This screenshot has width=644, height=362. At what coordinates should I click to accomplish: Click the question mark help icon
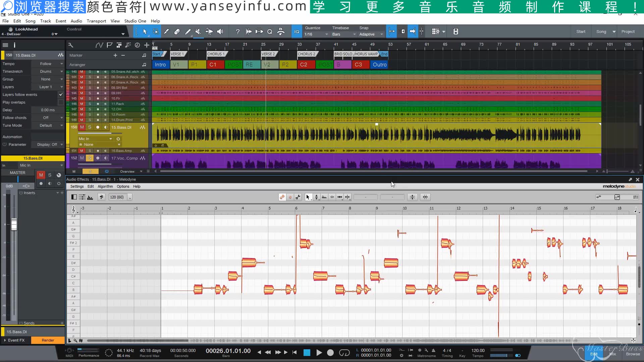pyautogui.click(x=237, y=32)
